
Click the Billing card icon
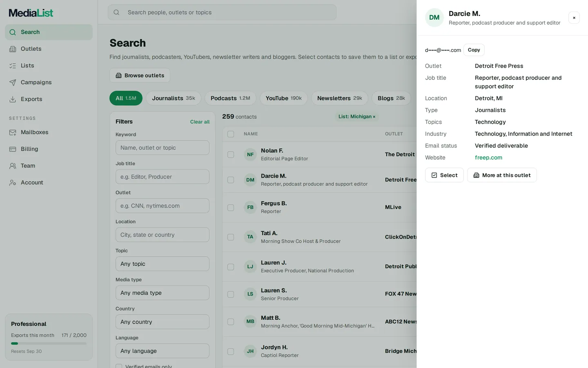click(x=13, y=149)
